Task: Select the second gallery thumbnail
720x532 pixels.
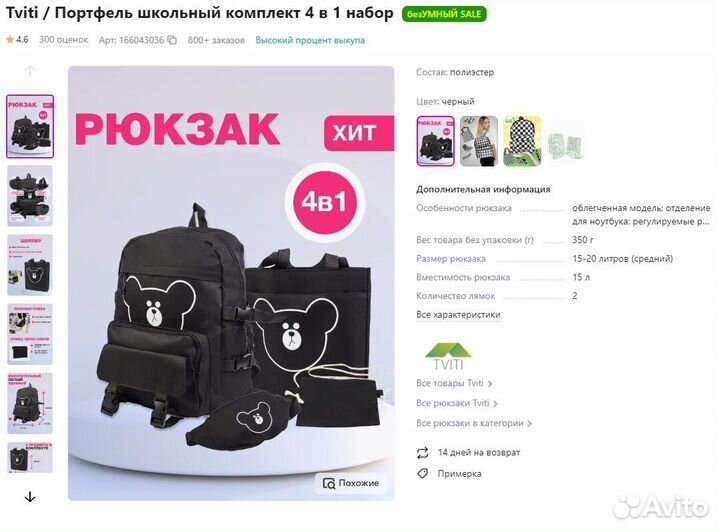Action: click(x=30, y=196)
